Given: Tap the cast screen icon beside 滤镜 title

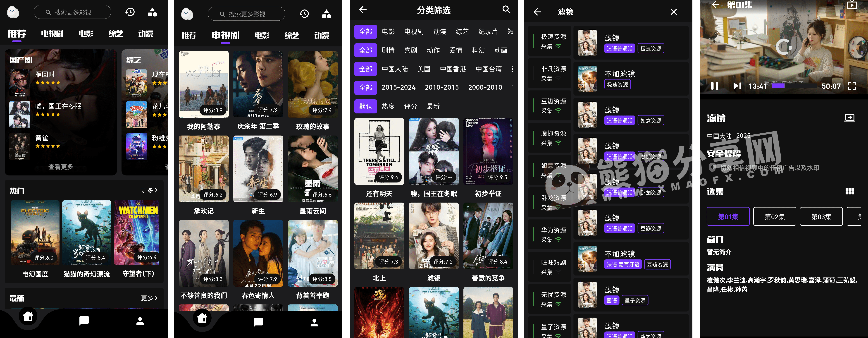Looking at the screenshot, I should 849,118.
